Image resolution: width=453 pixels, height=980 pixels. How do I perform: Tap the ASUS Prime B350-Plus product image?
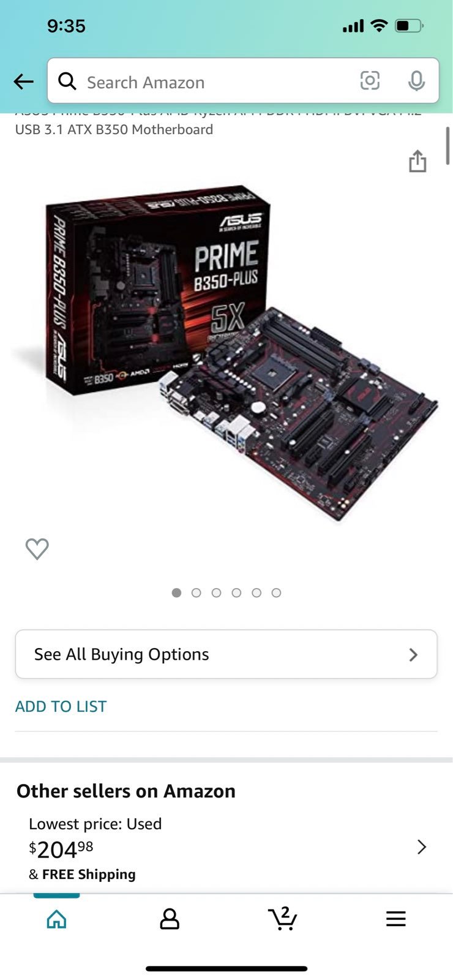(x=225, y=353)
